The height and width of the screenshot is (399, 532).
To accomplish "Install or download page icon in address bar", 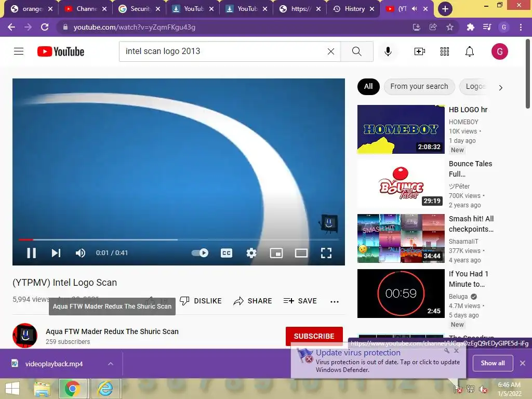I will 416,27.
